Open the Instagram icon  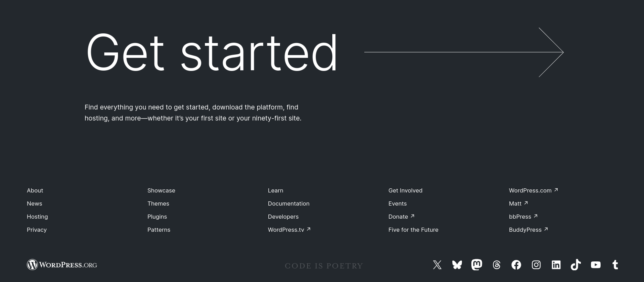[536, 265]
